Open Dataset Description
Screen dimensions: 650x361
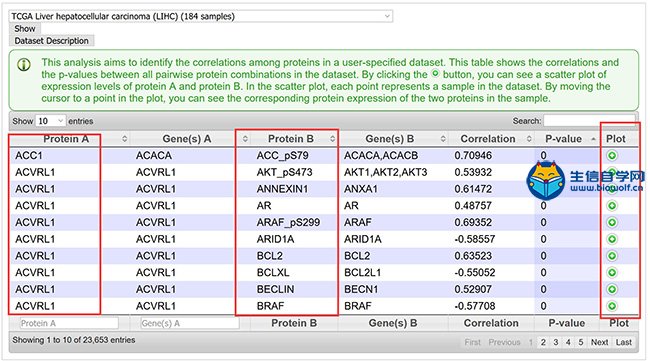click(x=51, y=41)
